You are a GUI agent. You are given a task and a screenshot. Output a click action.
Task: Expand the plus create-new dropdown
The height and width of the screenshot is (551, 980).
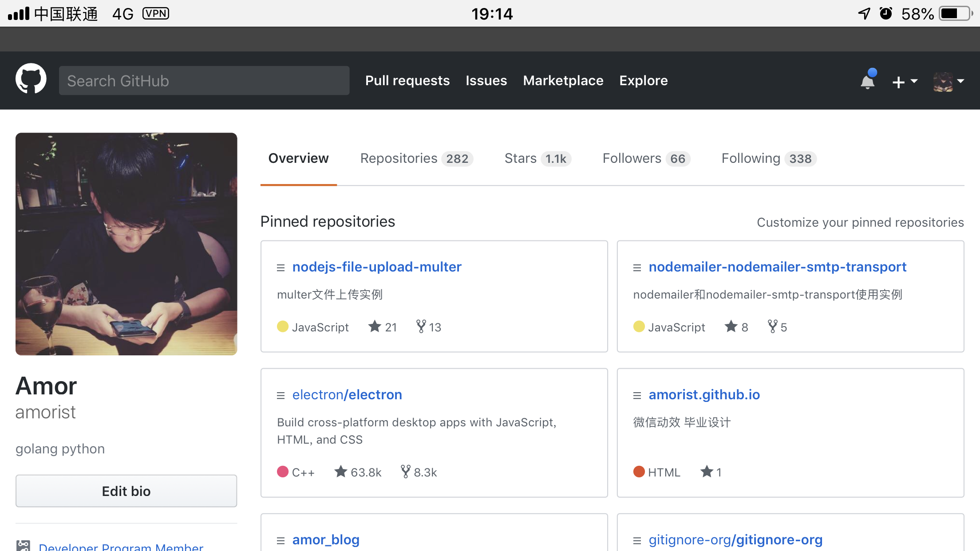904,82
